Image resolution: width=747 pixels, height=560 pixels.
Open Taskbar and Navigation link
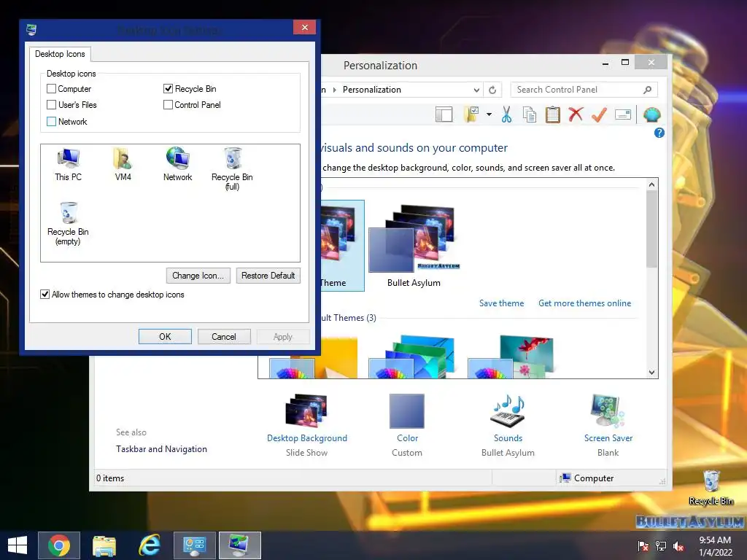[161, 449]
